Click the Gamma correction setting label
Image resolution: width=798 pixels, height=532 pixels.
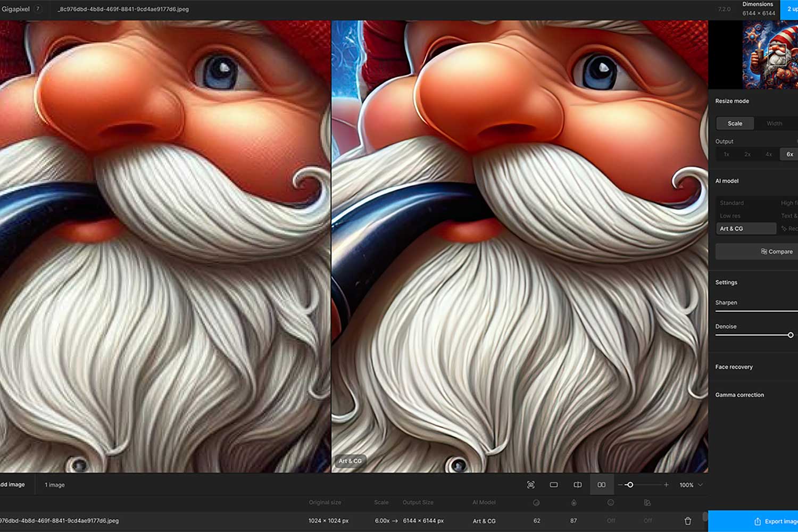click(x=739, y=395)
